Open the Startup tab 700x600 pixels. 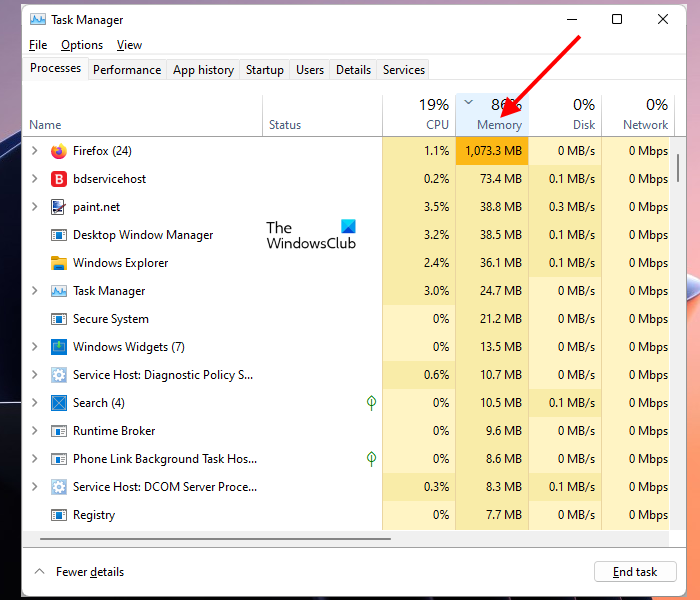click(265, 70)
